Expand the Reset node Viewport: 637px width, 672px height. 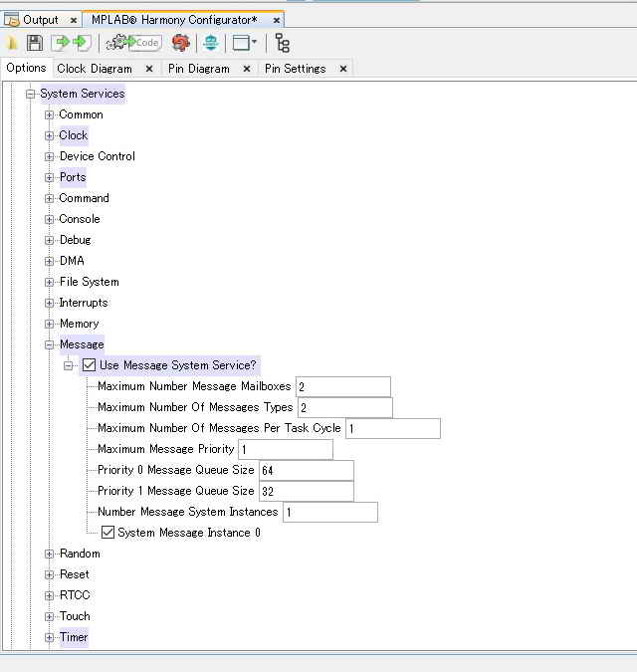[49, 574]
